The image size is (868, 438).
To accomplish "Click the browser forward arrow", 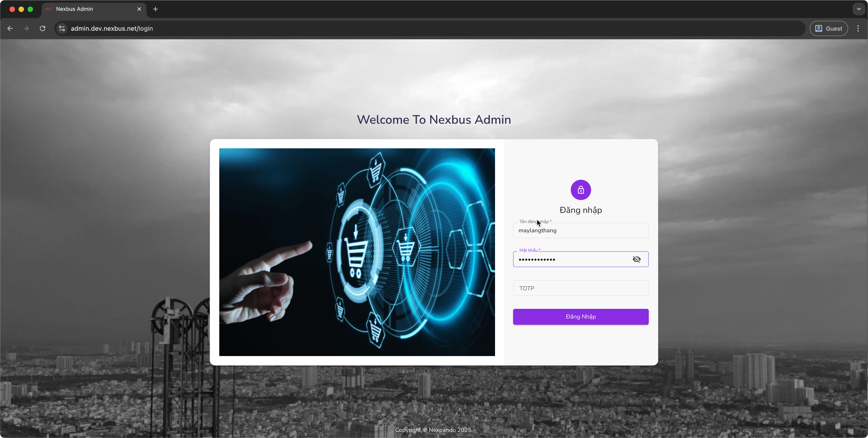I will (26, 29).
